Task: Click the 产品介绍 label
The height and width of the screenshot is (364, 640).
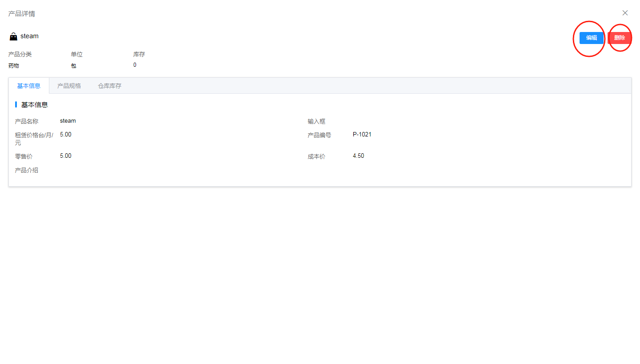Action: point(27,170)
